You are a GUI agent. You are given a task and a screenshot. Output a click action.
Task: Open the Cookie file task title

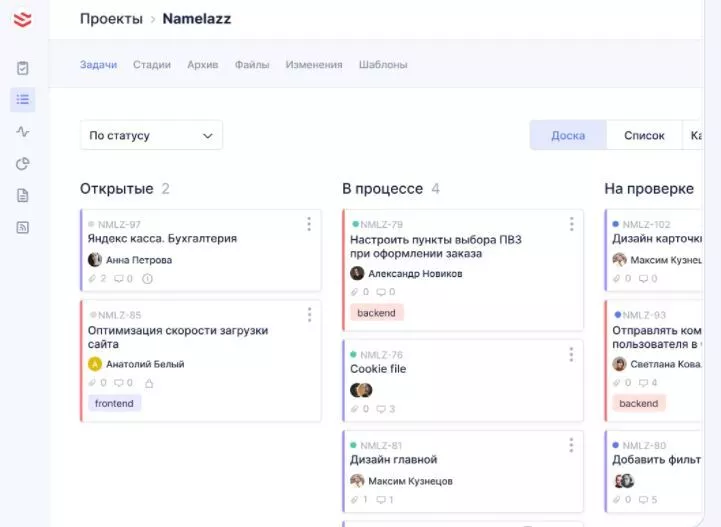click(x=378, y=369)
